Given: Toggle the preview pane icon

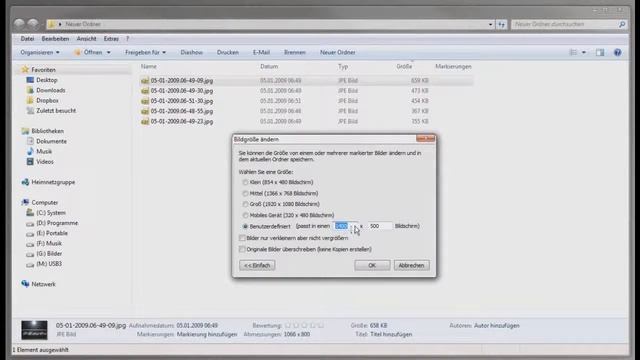Looking at the screenshot, I should (x=600, y=52).
